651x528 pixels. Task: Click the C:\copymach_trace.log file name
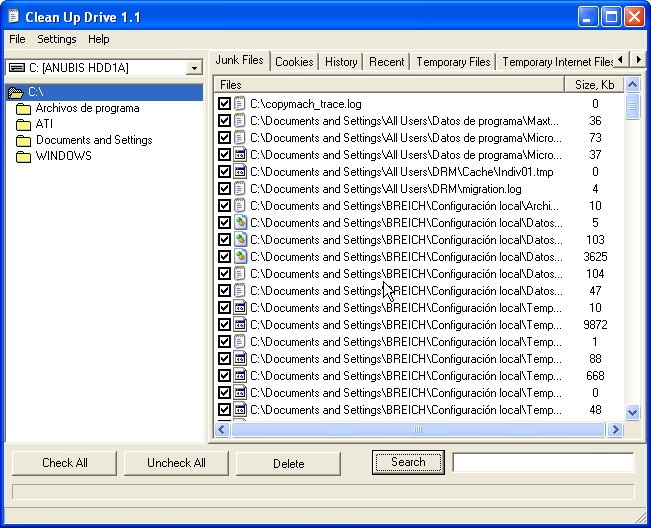tap(306, 104)
